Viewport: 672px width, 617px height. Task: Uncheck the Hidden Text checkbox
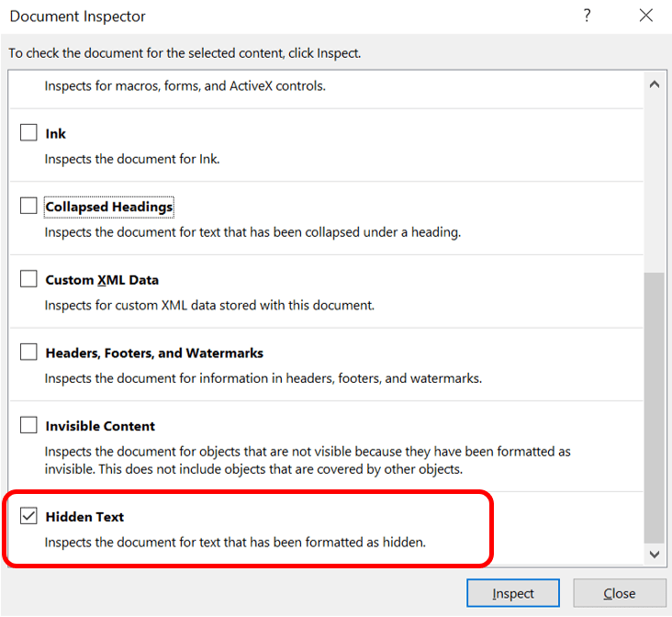29,517
